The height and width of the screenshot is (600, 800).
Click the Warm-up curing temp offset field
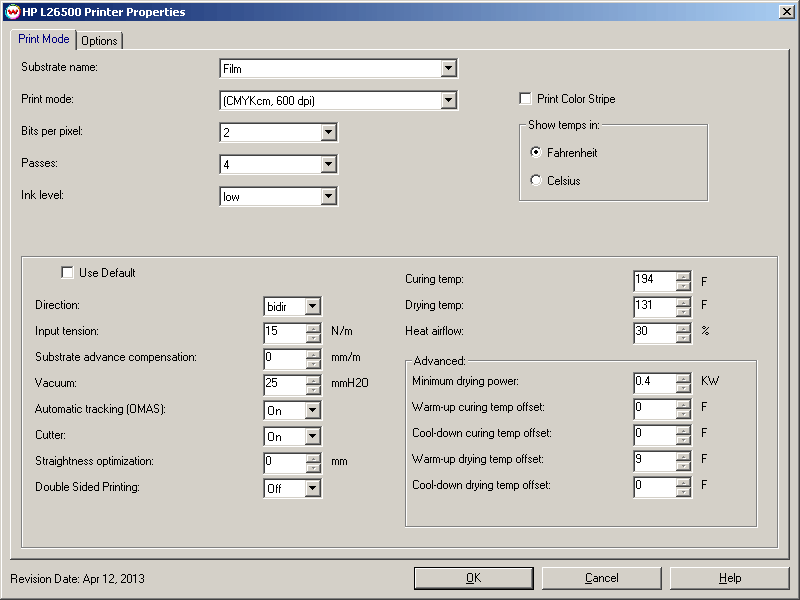(655, 408)
